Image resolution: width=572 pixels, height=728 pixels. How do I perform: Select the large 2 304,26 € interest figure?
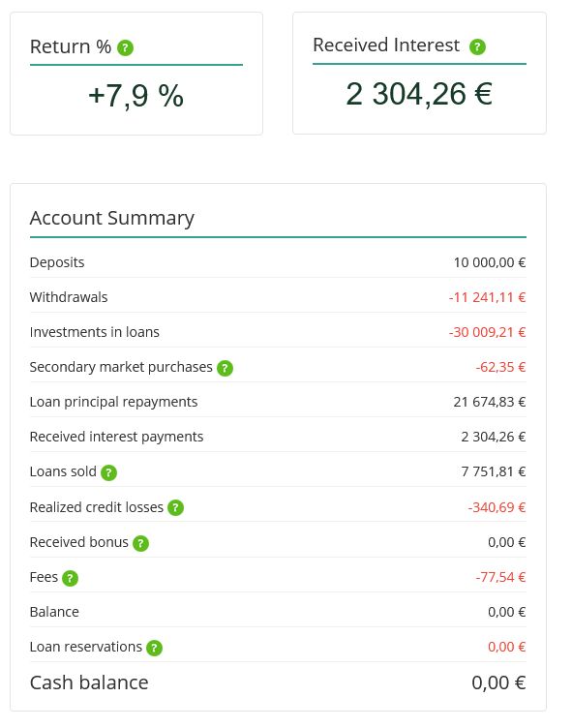[419, 94]
